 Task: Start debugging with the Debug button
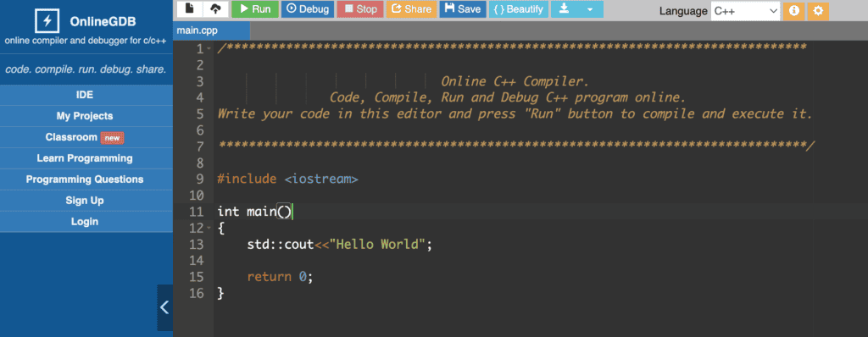(308, 8)
